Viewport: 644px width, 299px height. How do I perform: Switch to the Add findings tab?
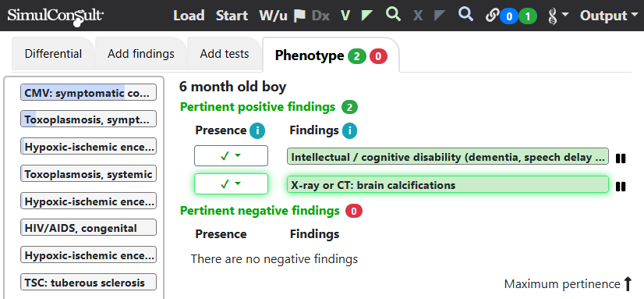click(x=141, y=54)
